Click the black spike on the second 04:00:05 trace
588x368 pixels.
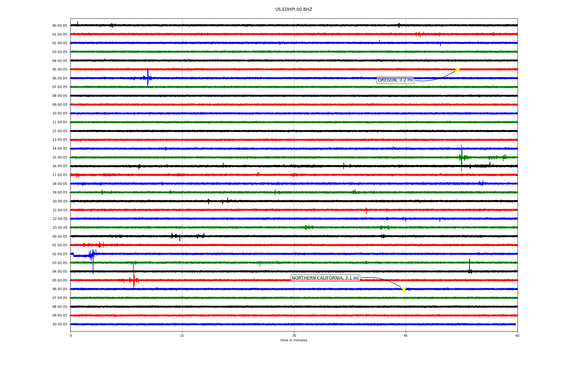tap(469, 267)
